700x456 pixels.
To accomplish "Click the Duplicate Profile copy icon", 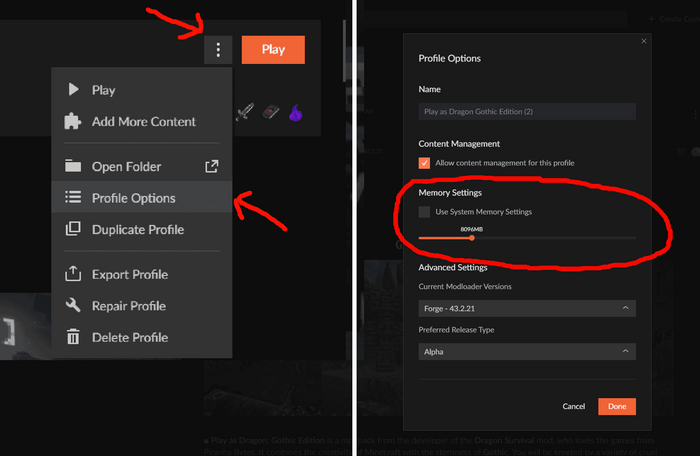I will pos(73,230).
